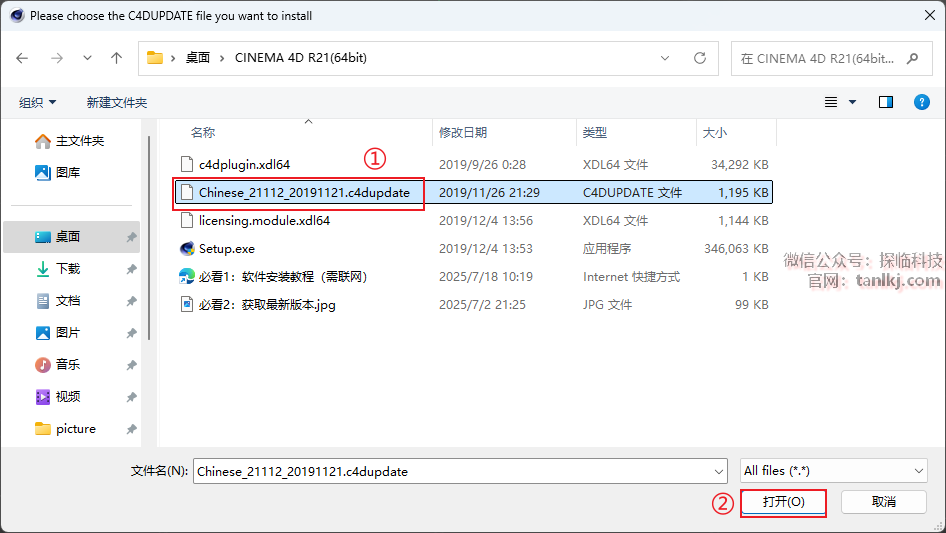
Task: Sort by 大小 column header
Action: point(715,133)
